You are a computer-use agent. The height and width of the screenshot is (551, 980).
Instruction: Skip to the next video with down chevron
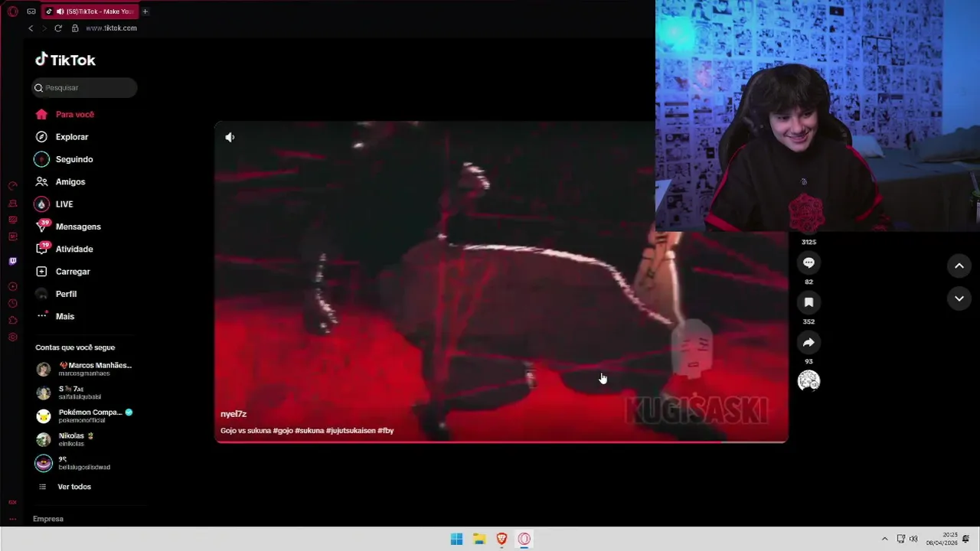pyautogui.click(x=959, y=298)
